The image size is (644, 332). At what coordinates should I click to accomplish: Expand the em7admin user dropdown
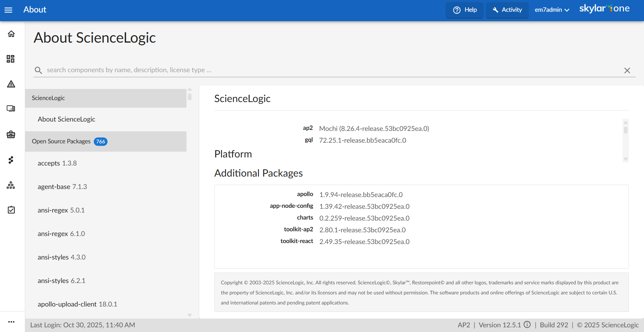[552, 10]
